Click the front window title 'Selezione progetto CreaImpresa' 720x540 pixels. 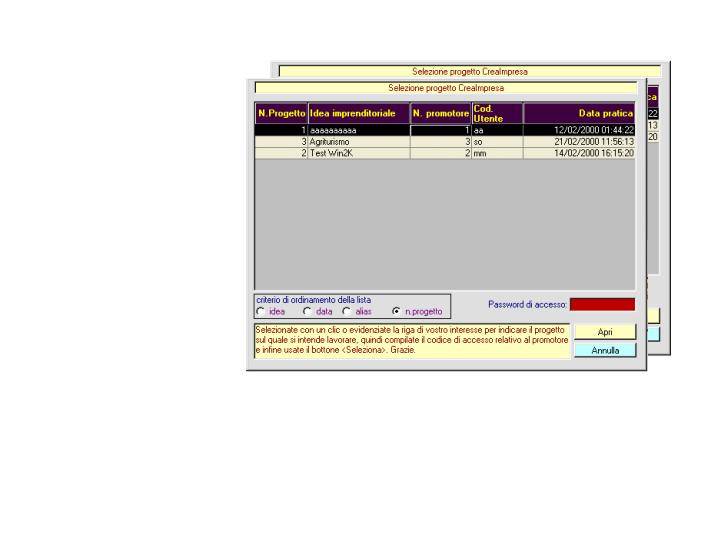[446, 88]
